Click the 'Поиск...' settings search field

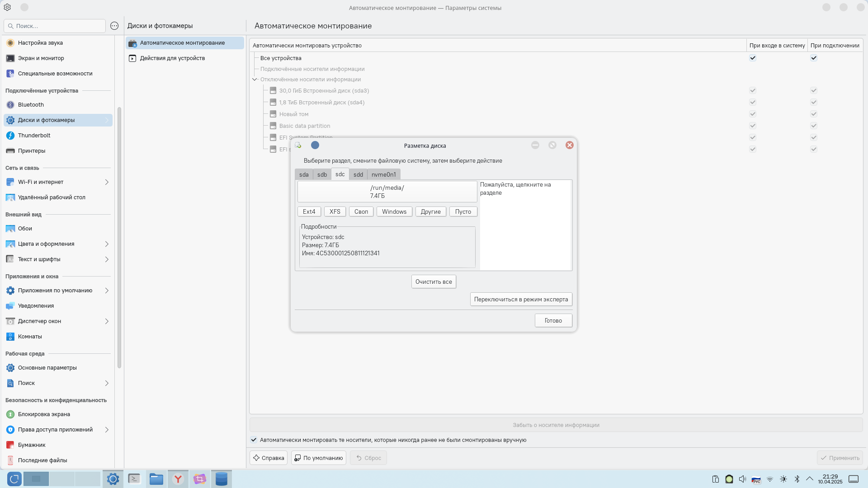[x=57, y=26]
